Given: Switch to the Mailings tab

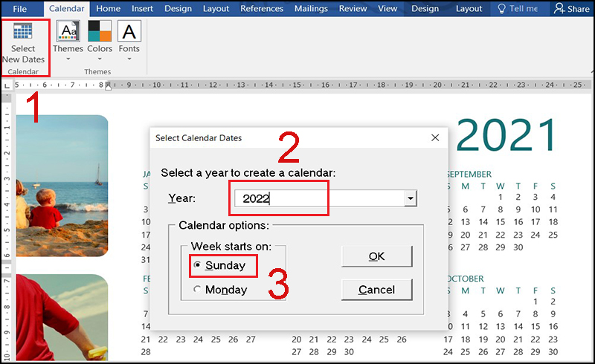Looking at the screenshot, I should pos(310,9).
